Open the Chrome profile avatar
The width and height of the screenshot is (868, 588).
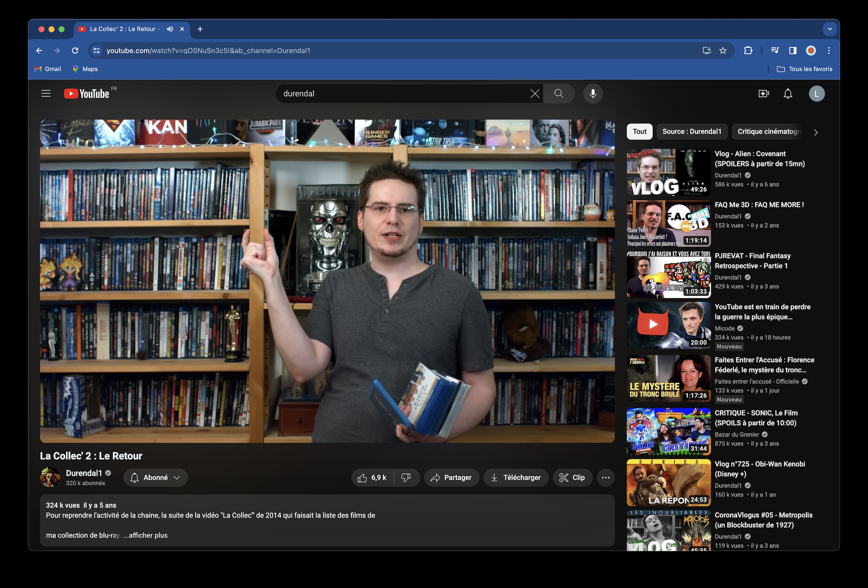coord(811,50)
